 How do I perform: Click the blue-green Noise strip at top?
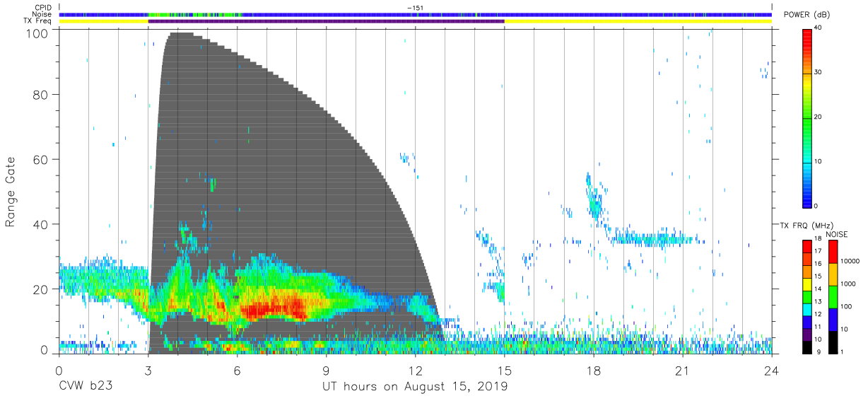tap(415, 14)
